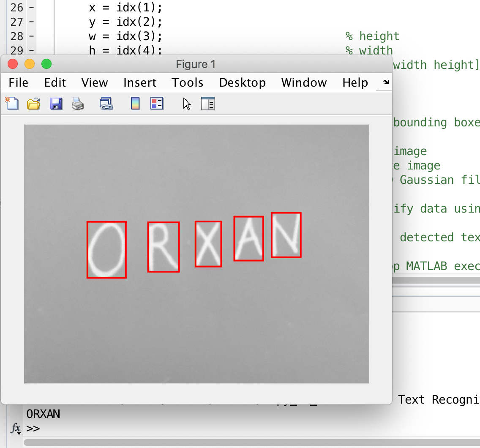Select the Edit Plot arrow tool

pyautogui.click(x=186, y=104)
